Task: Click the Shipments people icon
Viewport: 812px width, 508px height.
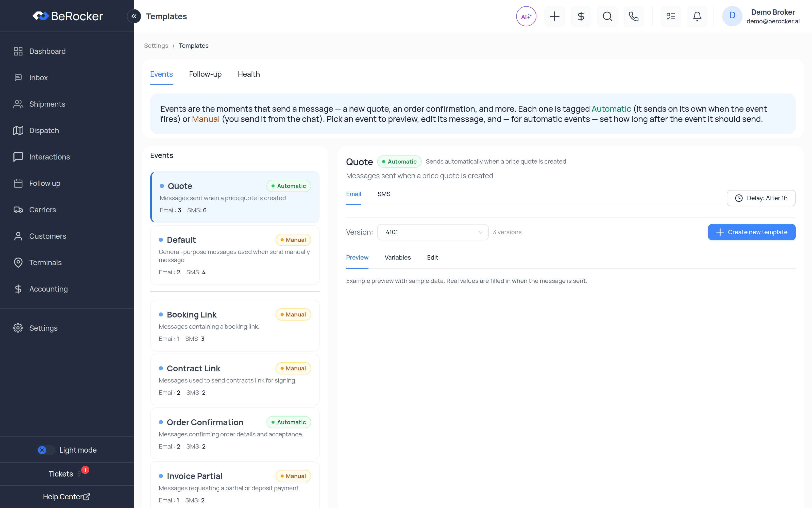Action: (18, 104)
